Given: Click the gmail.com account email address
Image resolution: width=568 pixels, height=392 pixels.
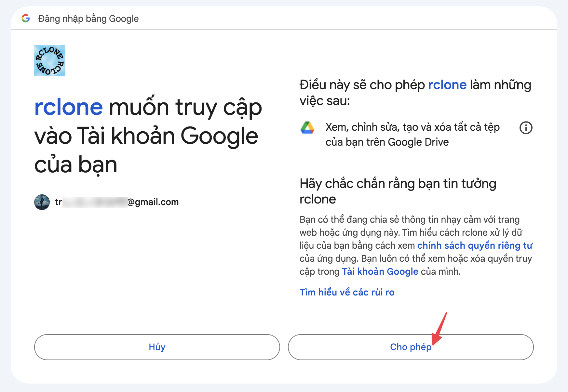Looking at the screenshot, I should (117, 202).
